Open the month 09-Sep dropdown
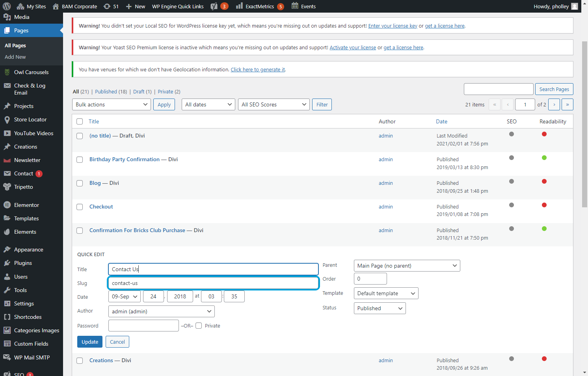This screenshot has width=588, height=376. (125, 296)
